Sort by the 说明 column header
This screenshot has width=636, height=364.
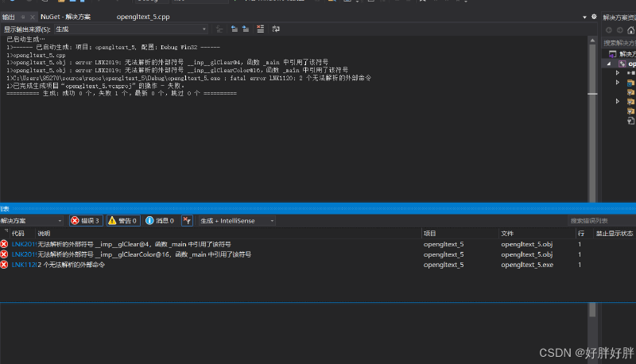[x=44, y=234]
